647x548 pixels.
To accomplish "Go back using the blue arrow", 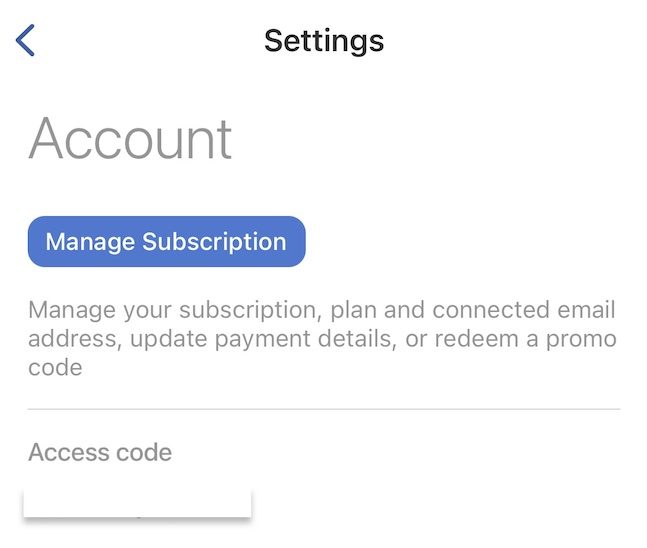I will (26, 41).
